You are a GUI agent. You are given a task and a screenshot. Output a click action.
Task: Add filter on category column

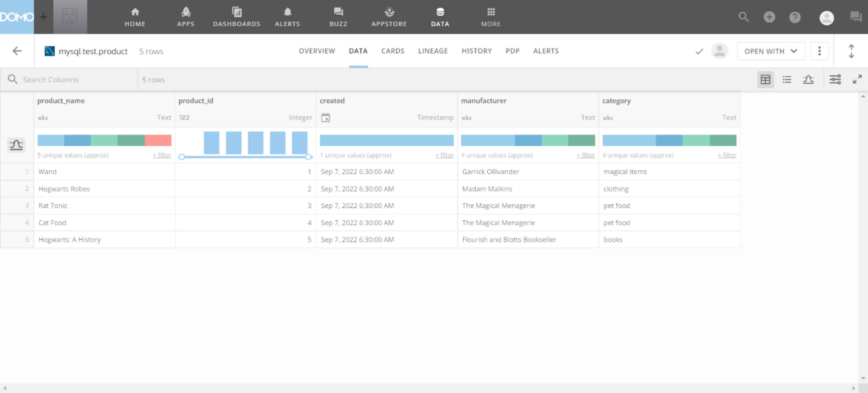coord(727,155)
